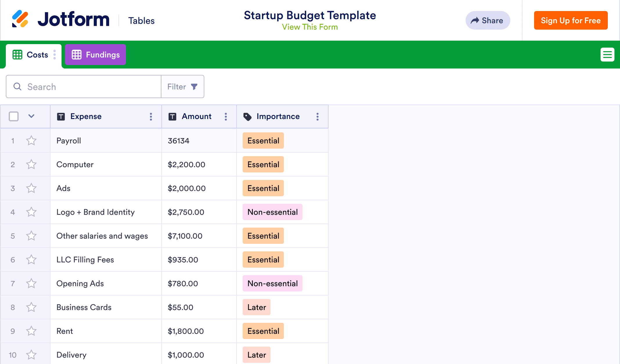
Task: Open Importance column options menu
Action: tap(318, 117)
